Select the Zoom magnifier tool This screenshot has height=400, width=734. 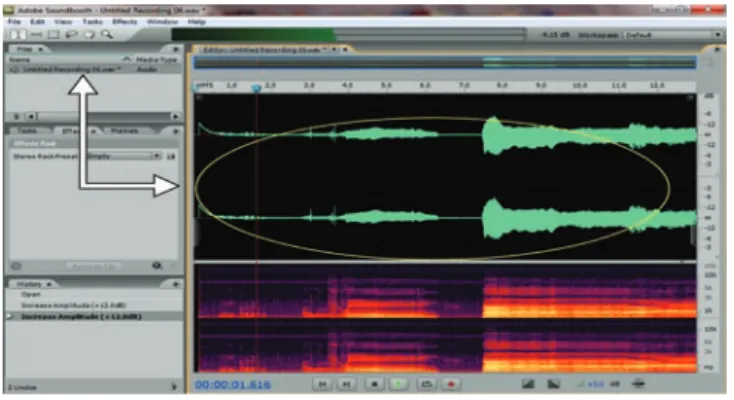107,35
